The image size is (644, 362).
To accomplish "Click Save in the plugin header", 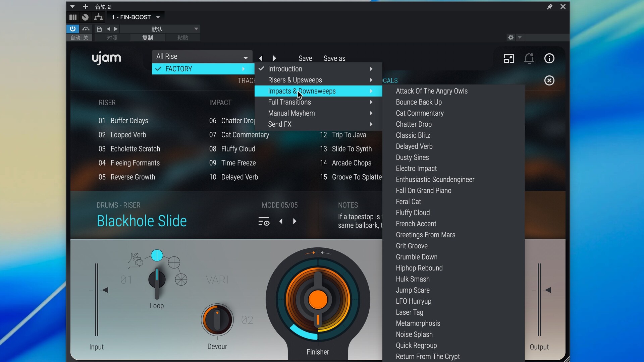I will (305, 58).
